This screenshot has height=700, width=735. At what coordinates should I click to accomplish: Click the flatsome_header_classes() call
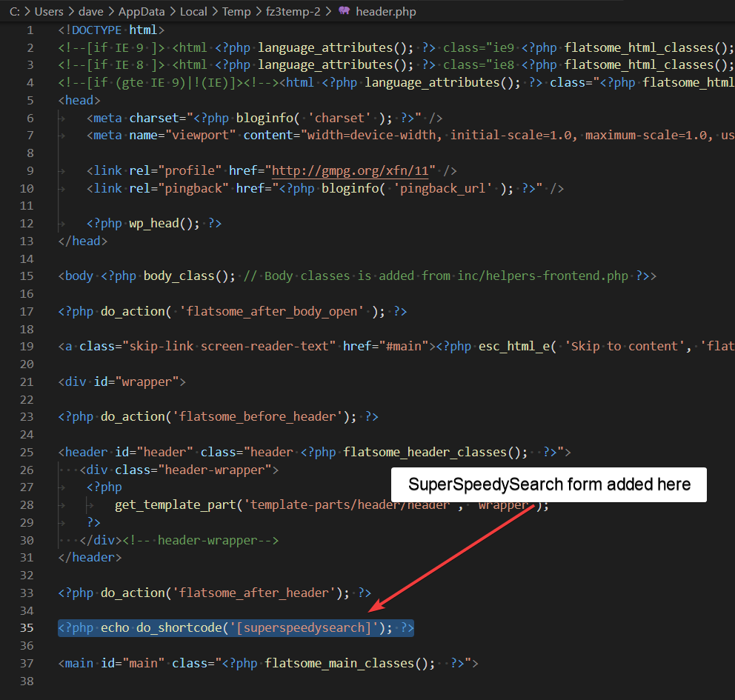pyautogui.click(x=432, y=452)
